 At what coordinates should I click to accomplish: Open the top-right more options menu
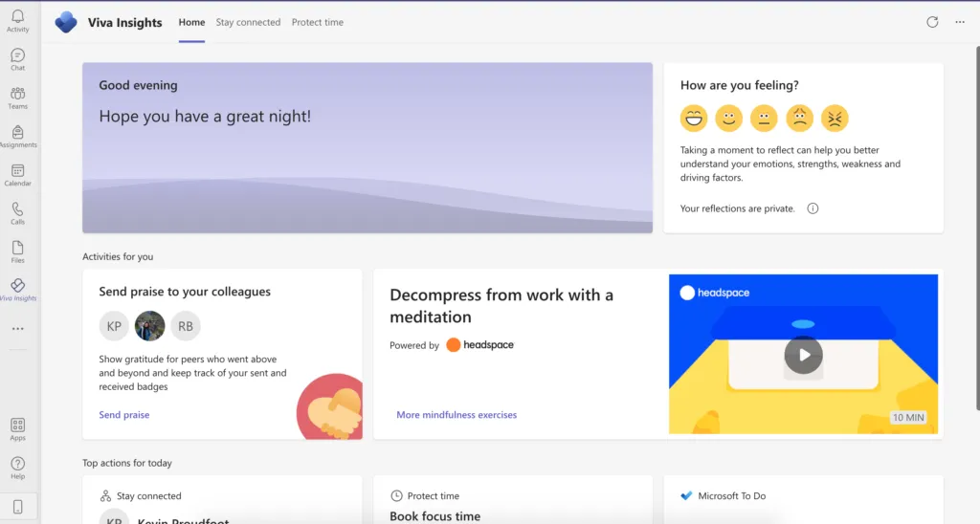960,22
